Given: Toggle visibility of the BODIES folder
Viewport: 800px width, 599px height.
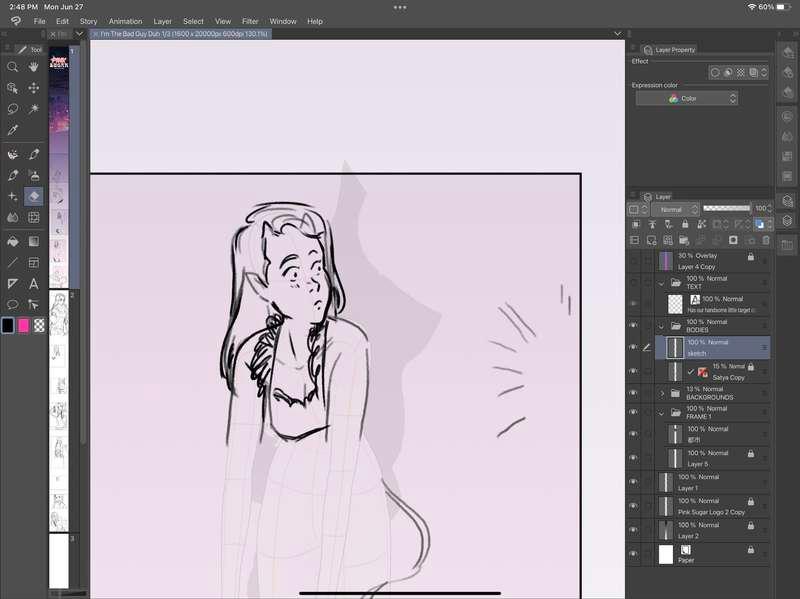Looking at the screenshot, I should coord(634,326).
